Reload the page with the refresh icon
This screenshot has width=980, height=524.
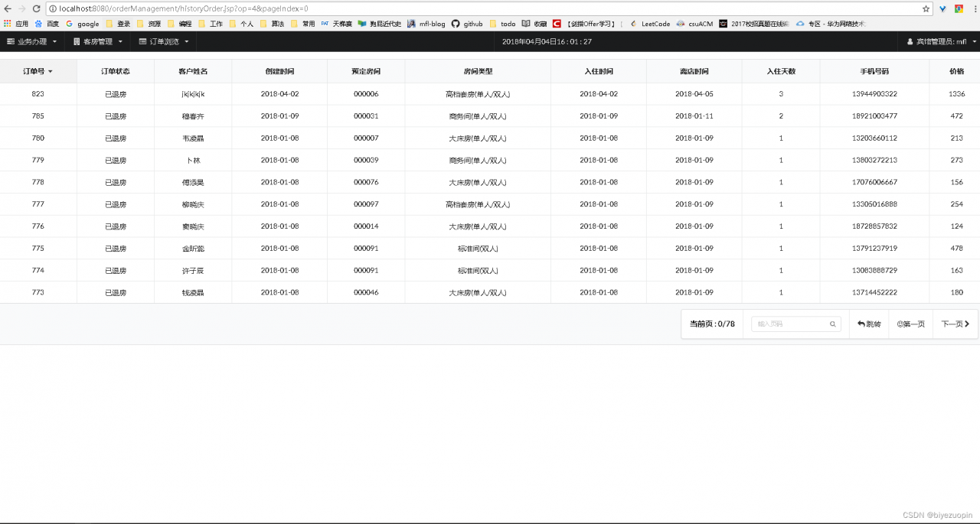pyautogui.click(x=36, y=8)
